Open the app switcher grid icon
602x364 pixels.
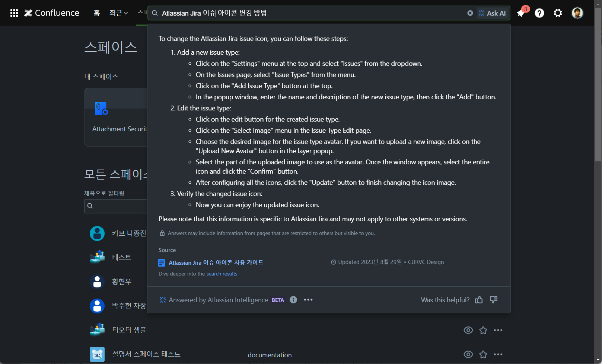pos(14,13)
